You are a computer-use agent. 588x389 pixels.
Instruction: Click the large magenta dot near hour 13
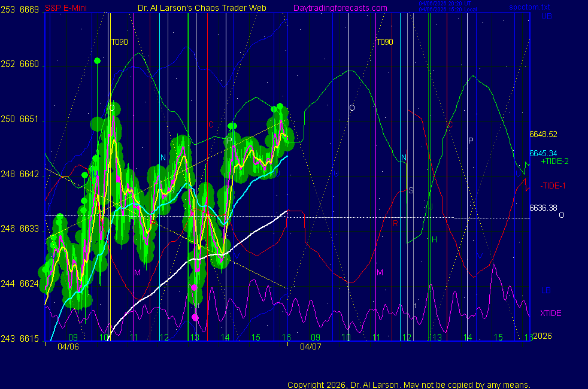(x=195, y=317)
